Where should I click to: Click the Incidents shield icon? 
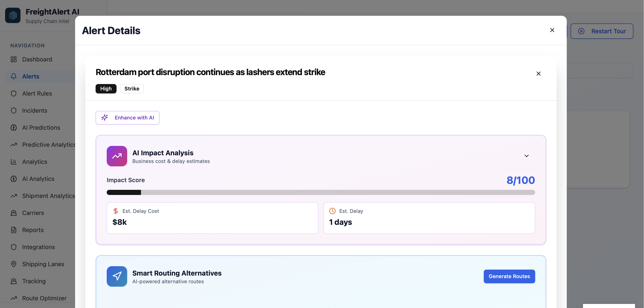tap(14, 110)
